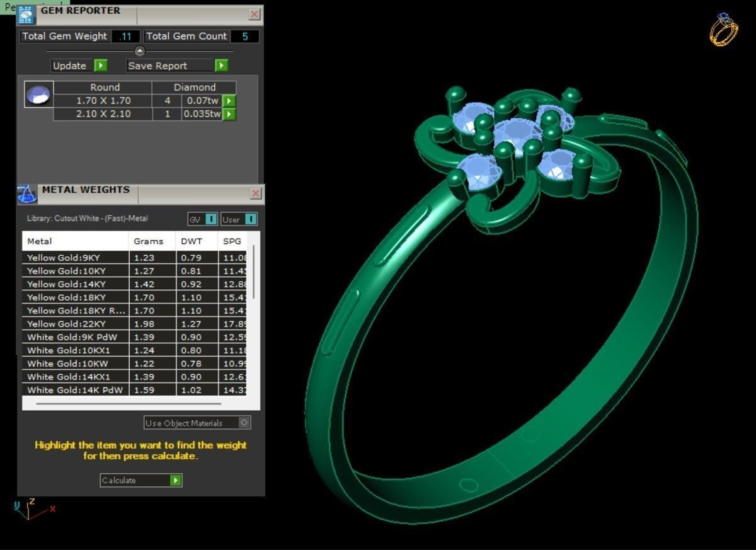Image resolution: width=756 pixels, height=550 pixels.
Task: Click the 0.07tw weight cell
Action: [202, 101]
